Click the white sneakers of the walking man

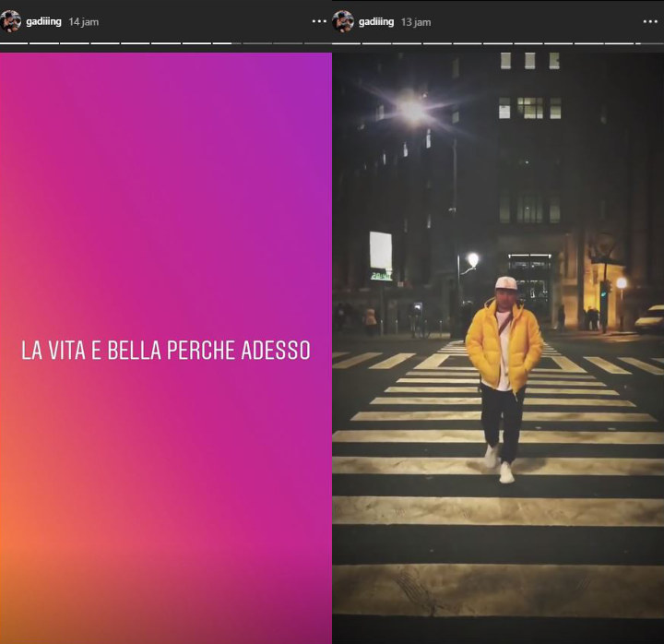(498, 464)
